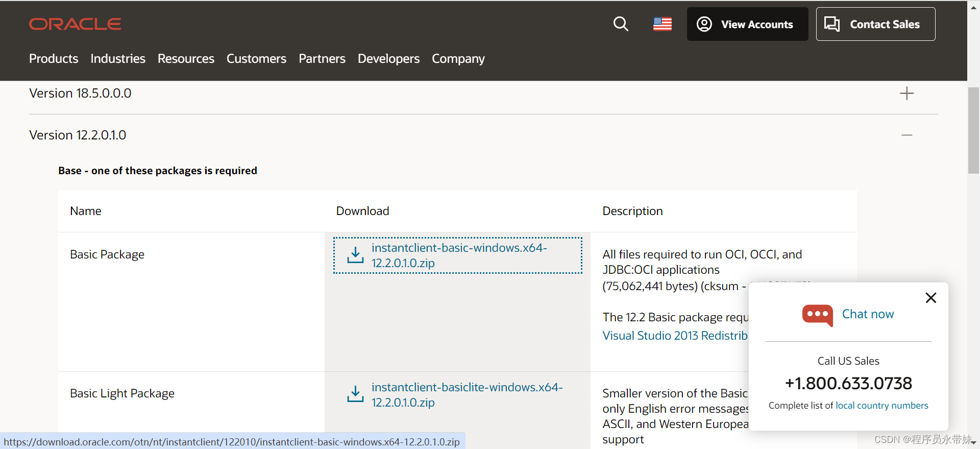980x449 pixels.
Task: Open the Visual Studio 2013 Redistributable link
Action: (x=675, y=336)
